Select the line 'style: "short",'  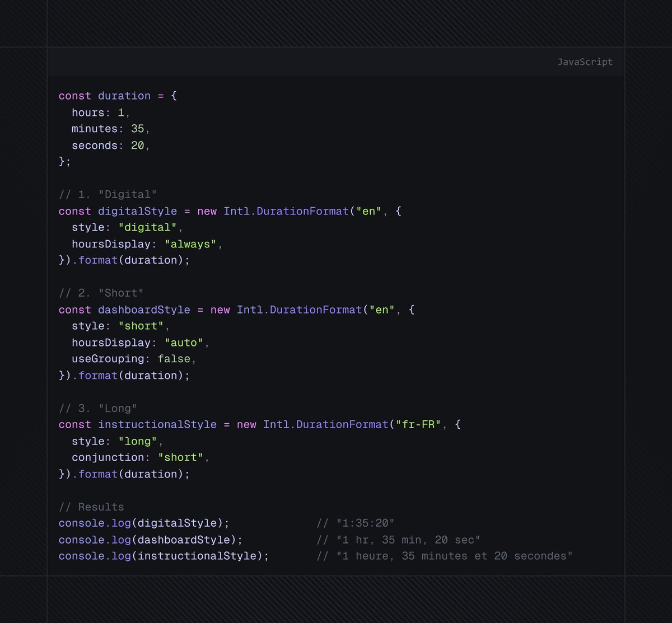point(121,326)
